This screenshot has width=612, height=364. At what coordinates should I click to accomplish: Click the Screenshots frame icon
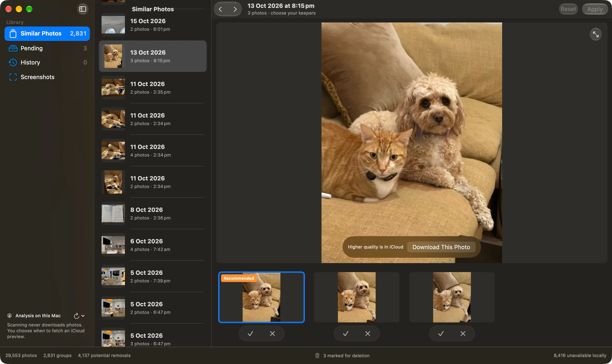[x=13, y=77]
